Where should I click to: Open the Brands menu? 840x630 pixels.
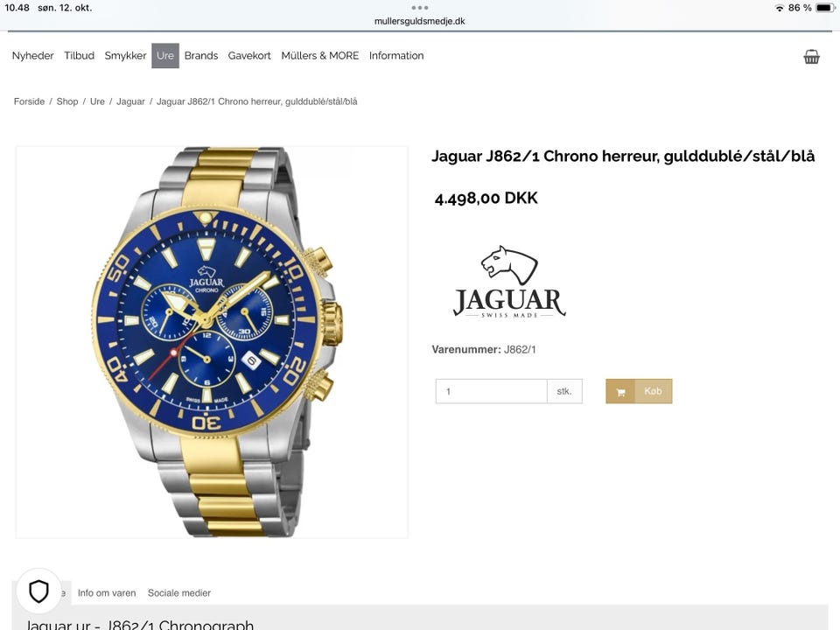pyautogui.click(x=201, y=56)
